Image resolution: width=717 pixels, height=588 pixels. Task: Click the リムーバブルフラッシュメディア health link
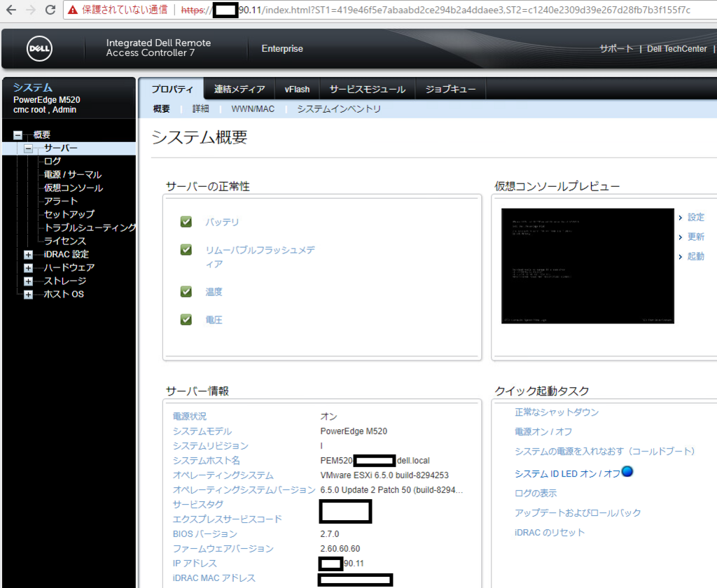[x=260, y=256]
